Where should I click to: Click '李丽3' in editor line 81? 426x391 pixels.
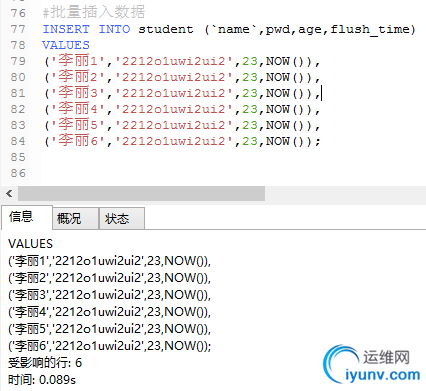[x=77, y=93]
